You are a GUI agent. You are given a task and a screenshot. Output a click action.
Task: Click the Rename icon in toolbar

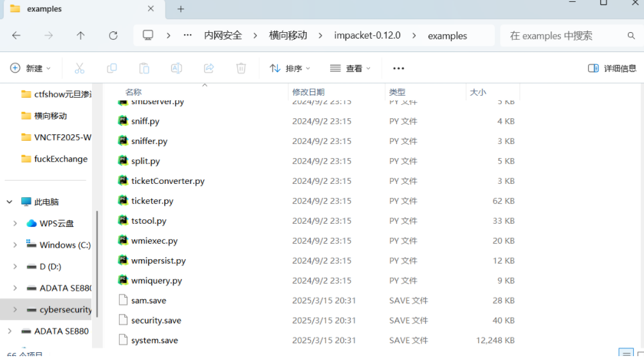point(177,68)
